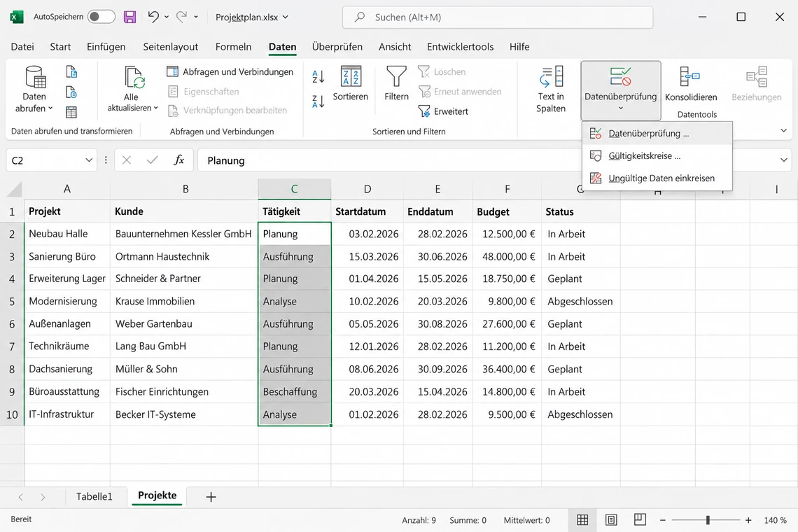Click the Dachsanierung project cell
This screenshot has height=532, width=798.
[66, 369]
